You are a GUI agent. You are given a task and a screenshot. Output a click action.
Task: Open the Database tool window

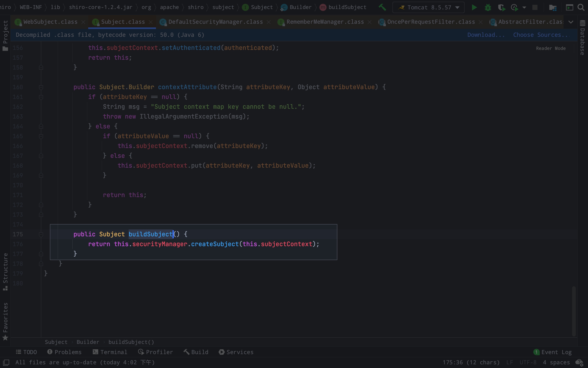[x=582, y=38]
